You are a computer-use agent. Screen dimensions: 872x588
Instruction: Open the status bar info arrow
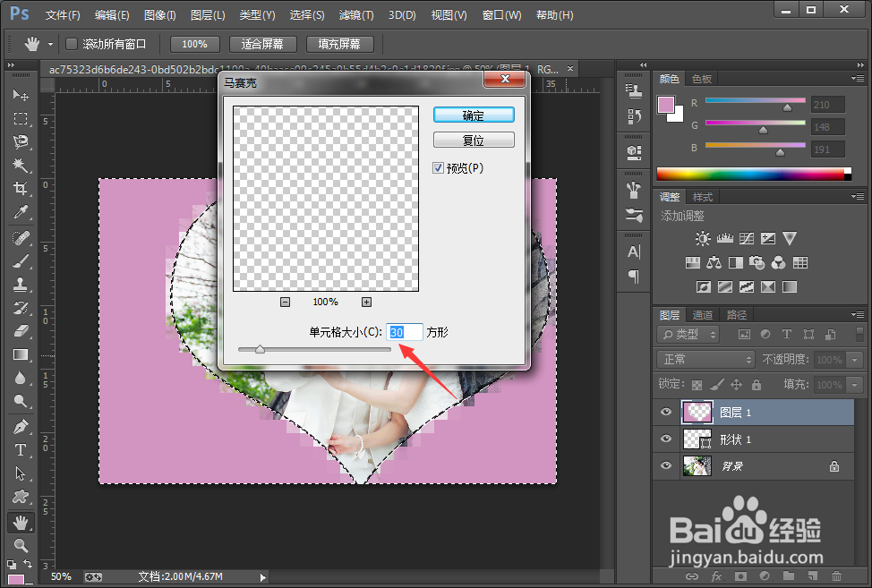[x=262, y=577]
